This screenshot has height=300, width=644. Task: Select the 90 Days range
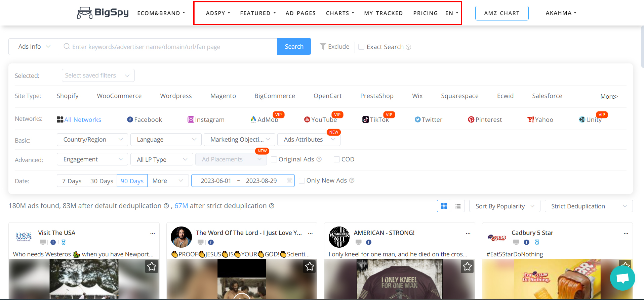pos(132,181)
